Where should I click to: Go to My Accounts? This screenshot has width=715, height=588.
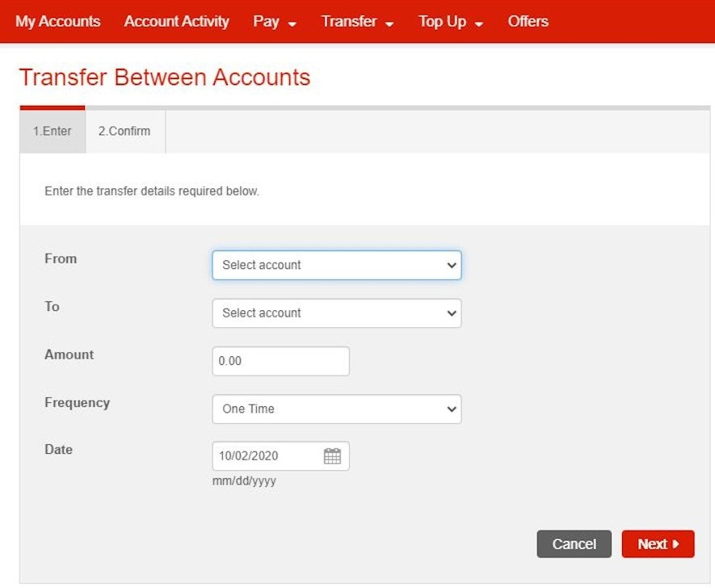coord(57,22)
